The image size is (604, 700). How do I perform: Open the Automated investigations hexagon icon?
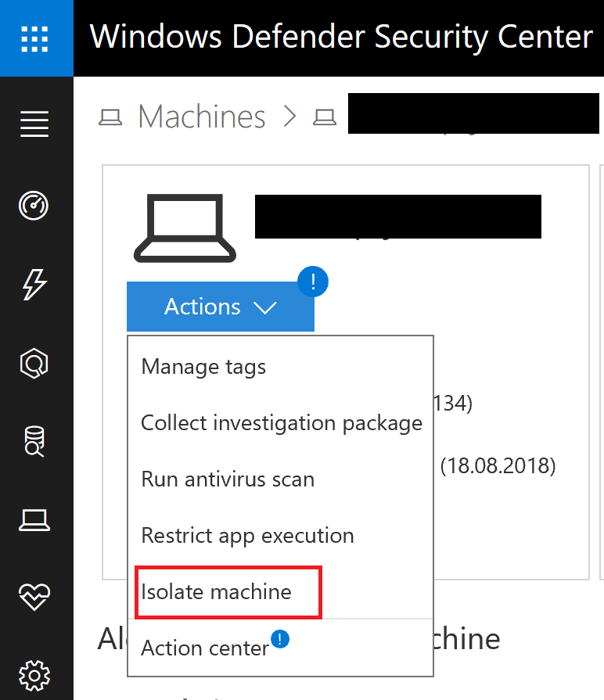click(x=34, y=364)
